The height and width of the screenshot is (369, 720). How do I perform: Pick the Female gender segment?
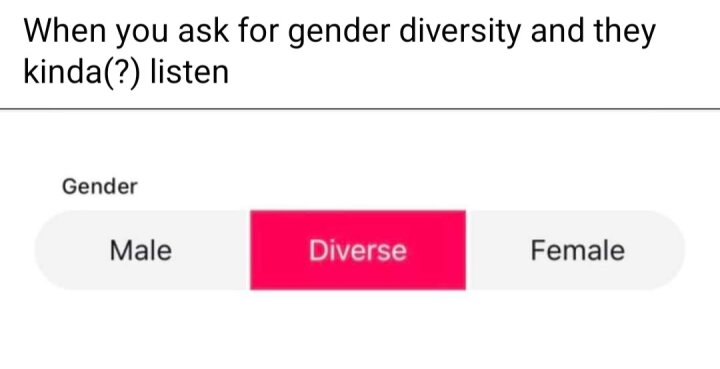tap(575, 251)
